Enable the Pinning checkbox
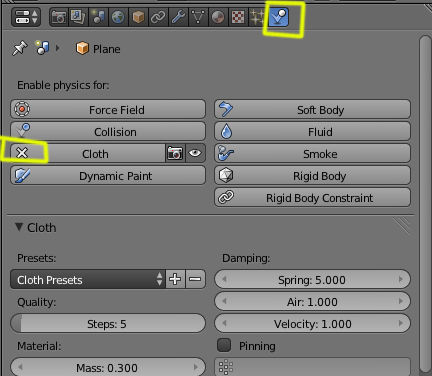Screen dimensions: 432x376 pyautogui.click(x=224, y=345)
